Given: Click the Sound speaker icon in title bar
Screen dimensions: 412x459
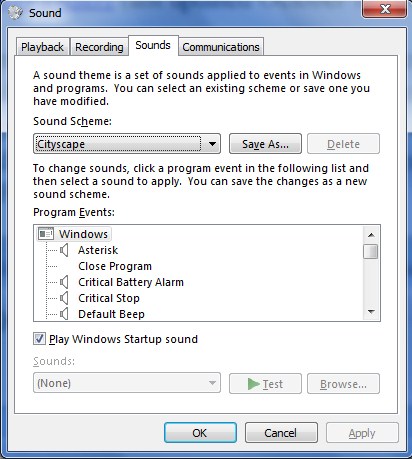Looking at the screenshot, I should [x=15, y=13].
